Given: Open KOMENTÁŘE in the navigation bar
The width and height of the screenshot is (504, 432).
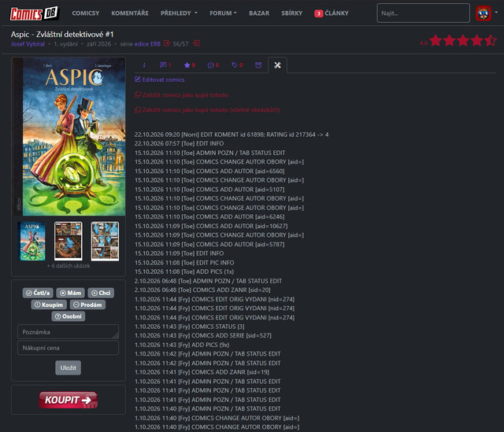Looking at the screenshot, I should coord(130,13).
